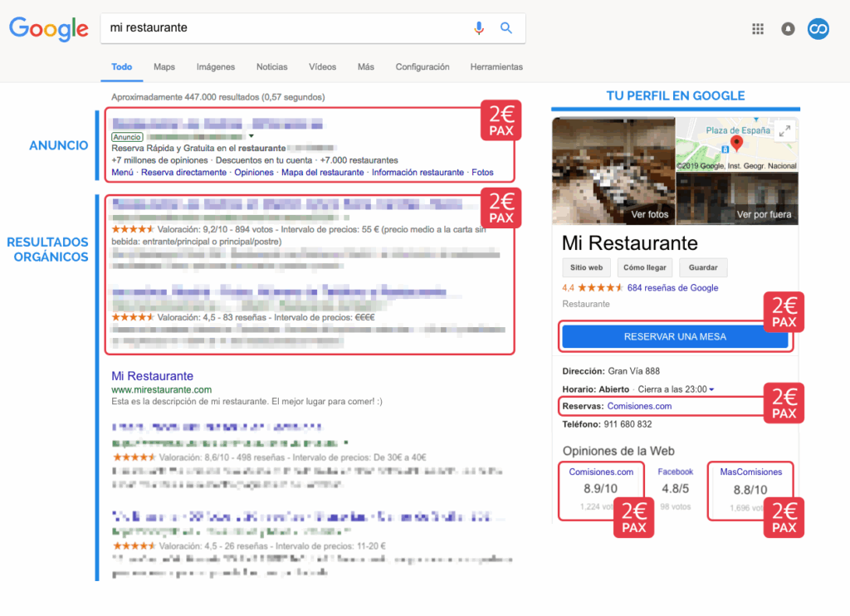The height and width of the screenshot is (616, 850).
Task: Click 'Opiniones de la Web' heading
Action: [x=618, y=451]
